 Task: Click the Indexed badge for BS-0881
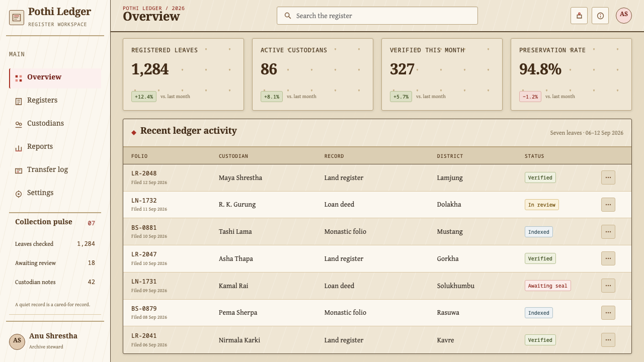(x=539, y=232)
